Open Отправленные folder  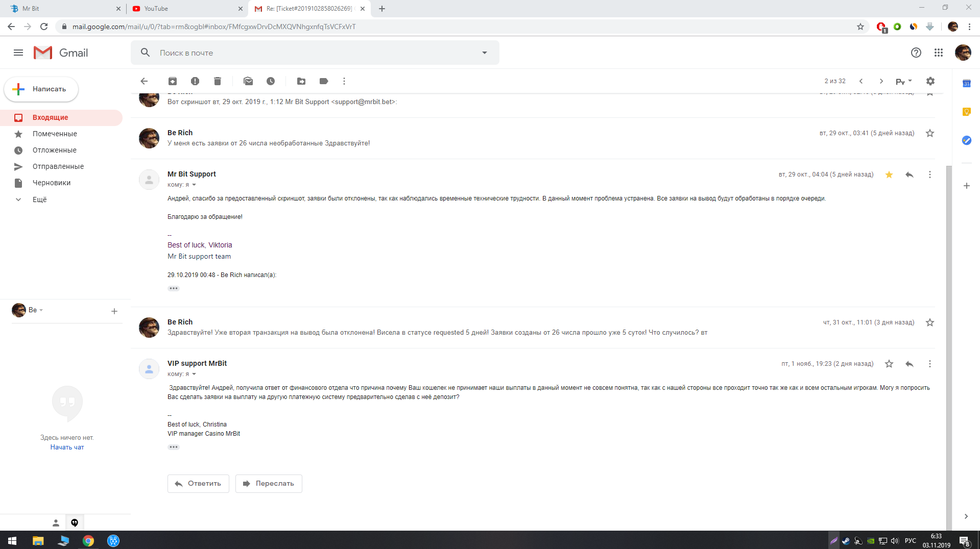(61, 166)
